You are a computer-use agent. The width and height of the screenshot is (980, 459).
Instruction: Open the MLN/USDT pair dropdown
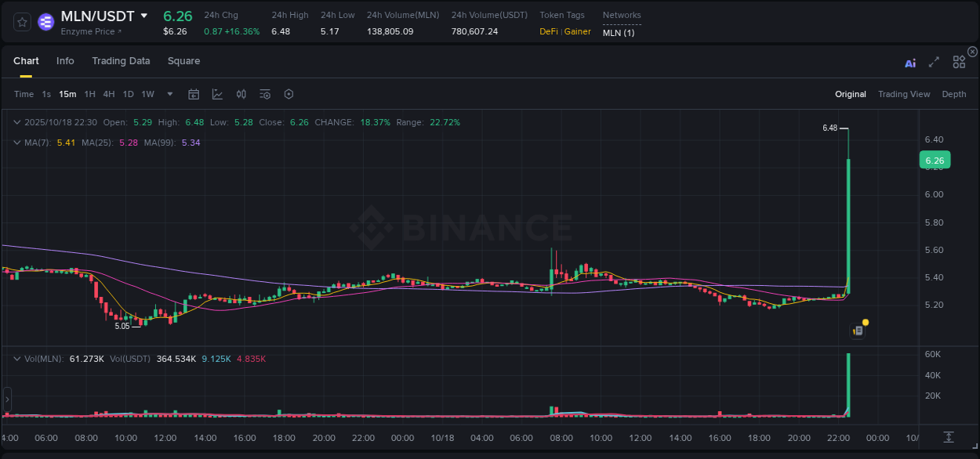[143, 15]
